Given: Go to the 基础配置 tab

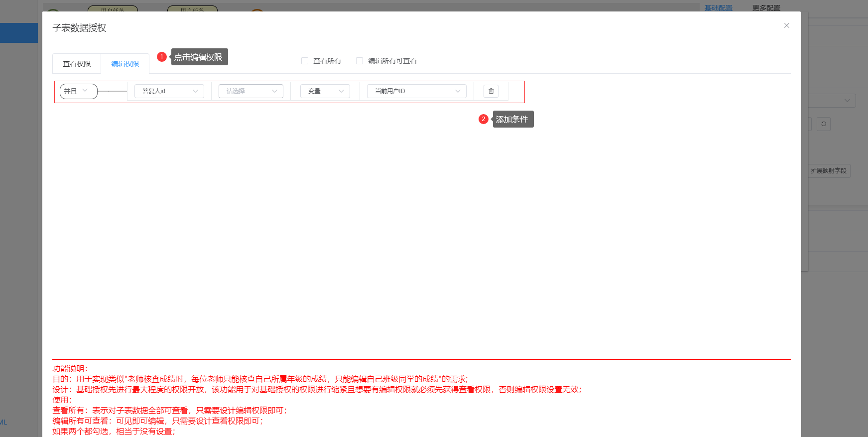Looking at the screenshot, I should tap(718, 7).
